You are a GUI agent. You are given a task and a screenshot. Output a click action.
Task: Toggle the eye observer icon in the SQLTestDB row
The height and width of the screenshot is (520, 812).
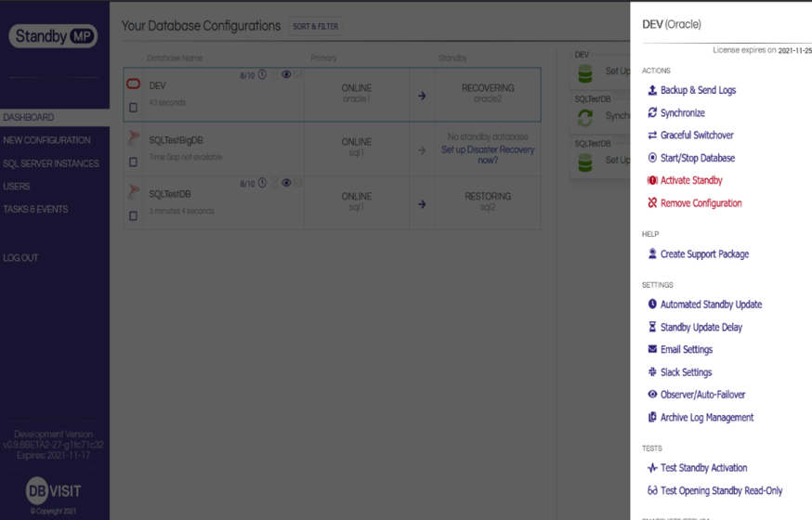tap(286, 183)
